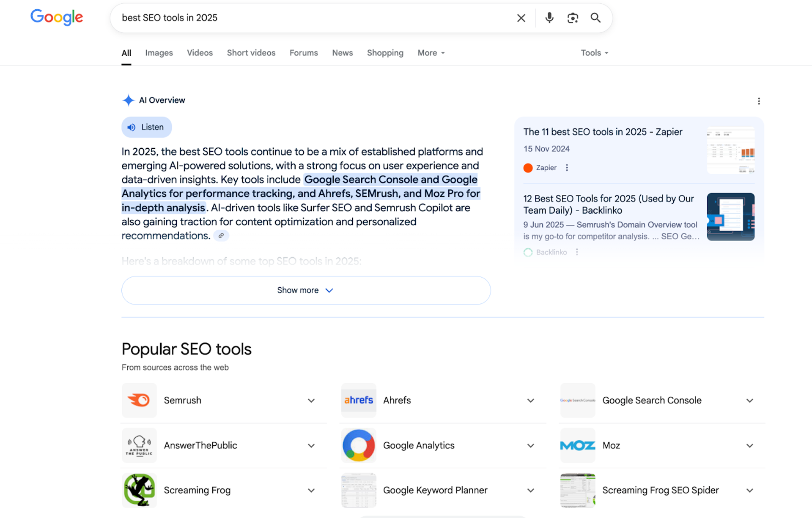This screenshot has height=518, width=812.
Task: Click the orange Zapier favicon
Action: coord(528,168)
